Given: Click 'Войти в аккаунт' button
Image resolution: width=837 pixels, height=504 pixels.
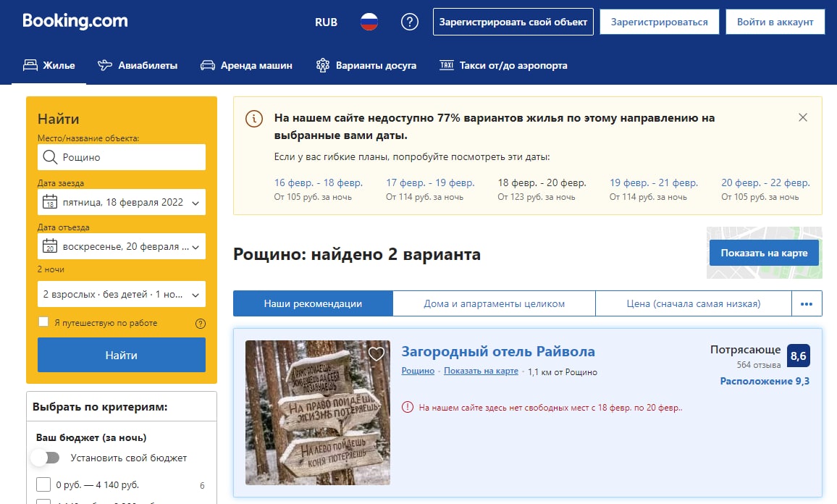Looking at the screenshot, I should point(775,22).
